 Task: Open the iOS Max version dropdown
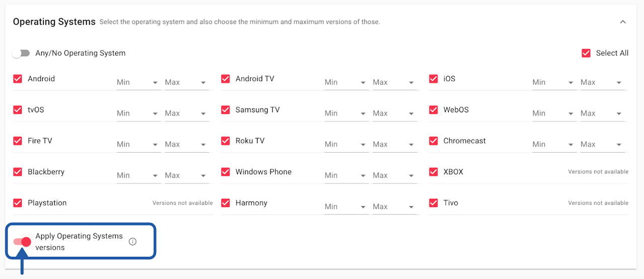click(602, 83)
